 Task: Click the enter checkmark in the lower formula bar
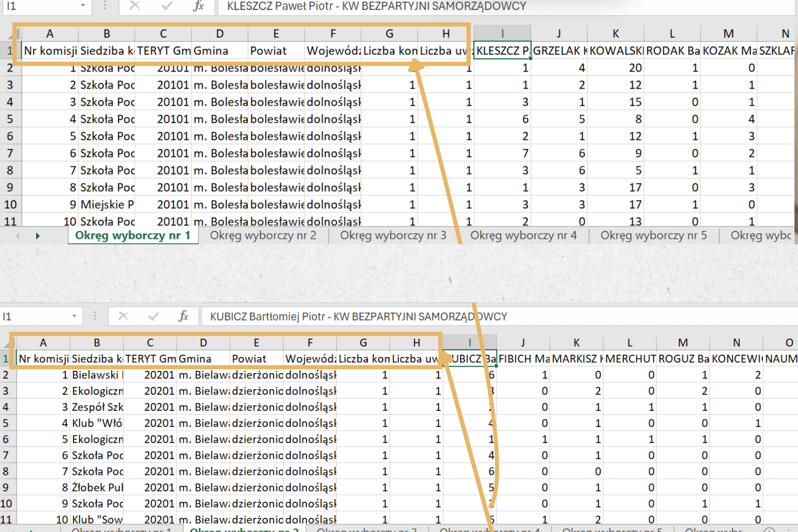coord(153,316)
